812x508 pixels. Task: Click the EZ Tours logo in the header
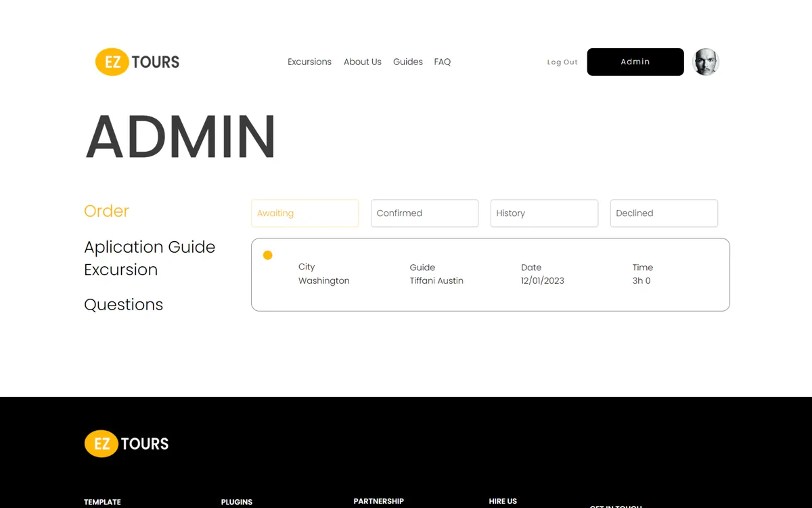click(137, 62)
